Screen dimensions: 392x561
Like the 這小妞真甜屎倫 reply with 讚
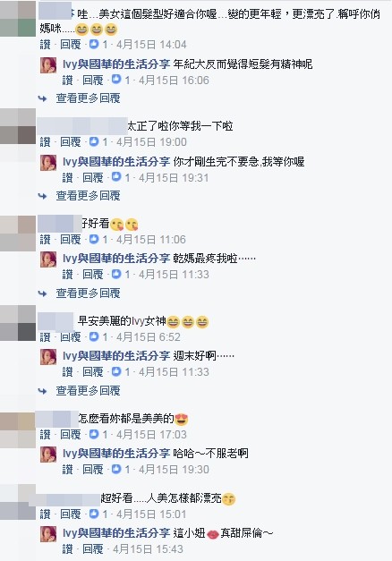pyautogui.click(x=67, y=548)
